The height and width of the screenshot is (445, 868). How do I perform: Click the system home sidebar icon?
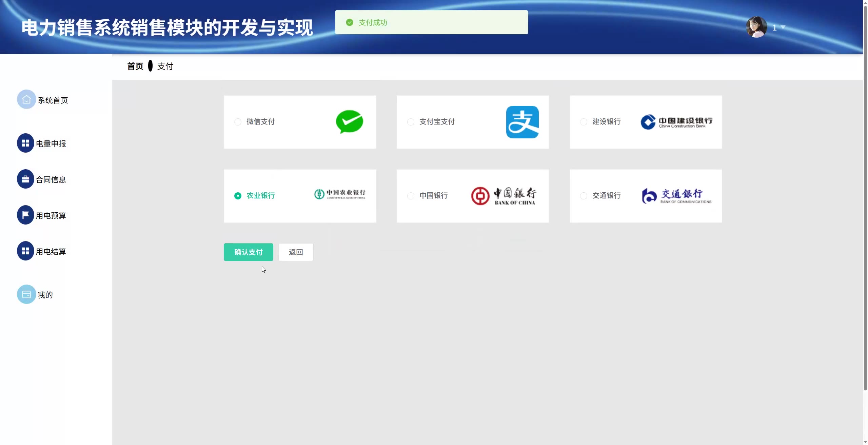tap(26, 99)
